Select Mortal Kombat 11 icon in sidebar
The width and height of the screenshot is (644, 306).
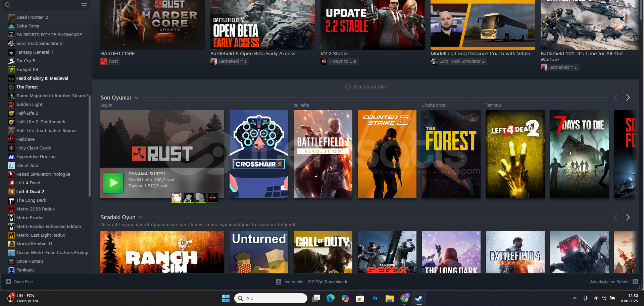coord(11,244)
